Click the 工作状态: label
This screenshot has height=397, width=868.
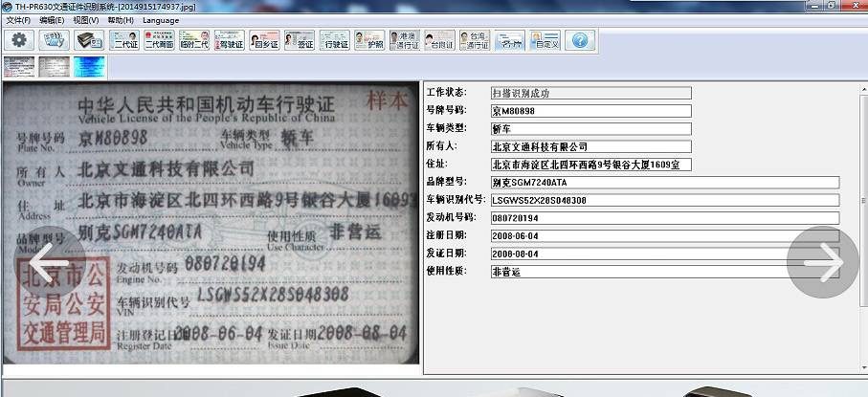click(447, 92)
